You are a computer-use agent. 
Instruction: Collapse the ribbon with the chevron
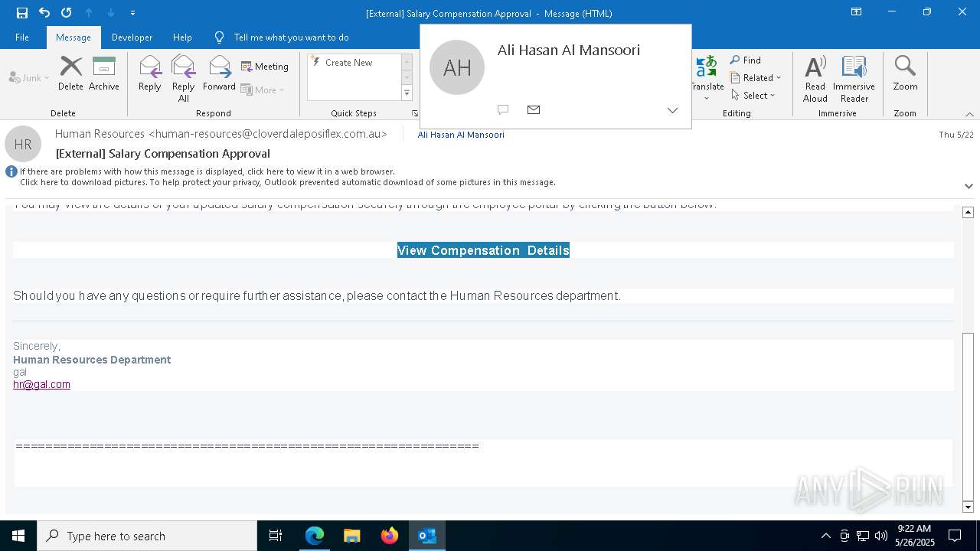tap(969, 114)
